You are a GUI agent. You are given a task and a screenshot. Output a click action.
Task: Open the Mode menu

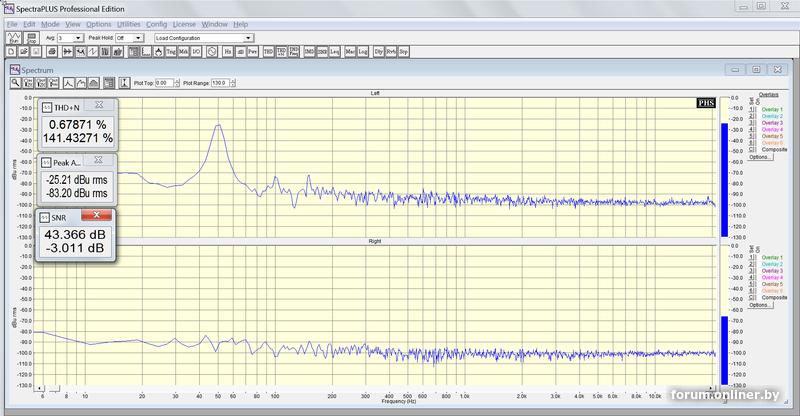point(50,24)
